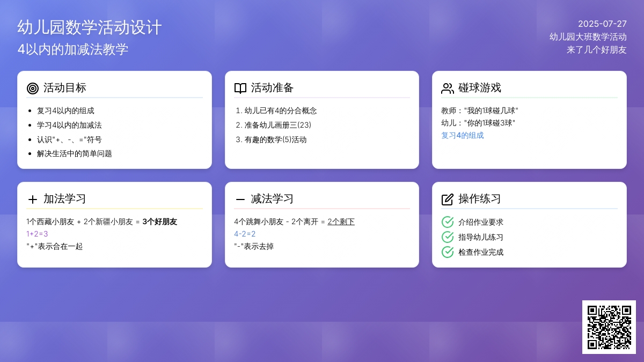This screenshot has height=362, width=644.
Task: Click the text 幼儿园大班数学活动
Action: coord(588,37)
